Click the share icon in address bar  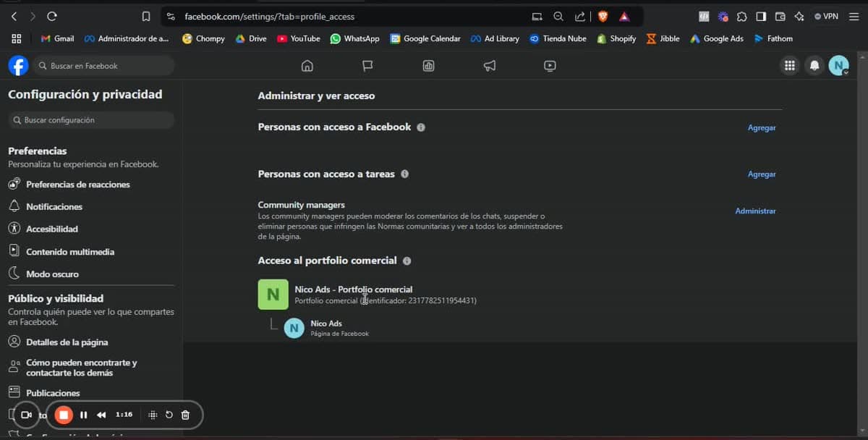tap(580, 16)
